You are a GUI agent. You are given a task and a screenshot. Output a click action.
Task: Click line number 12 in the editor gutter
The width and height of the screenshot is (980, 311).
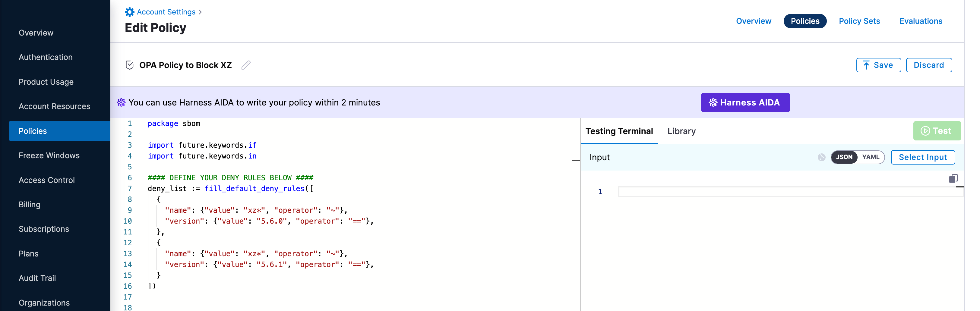click(128, 243)
